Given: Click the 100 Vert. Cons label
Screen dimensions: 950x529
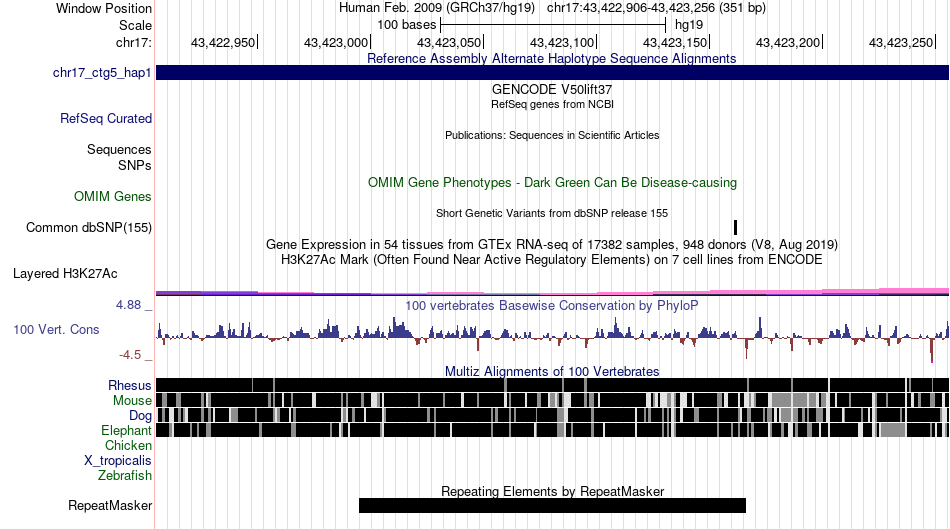Looking at the screenshot, I should [56, 330].
